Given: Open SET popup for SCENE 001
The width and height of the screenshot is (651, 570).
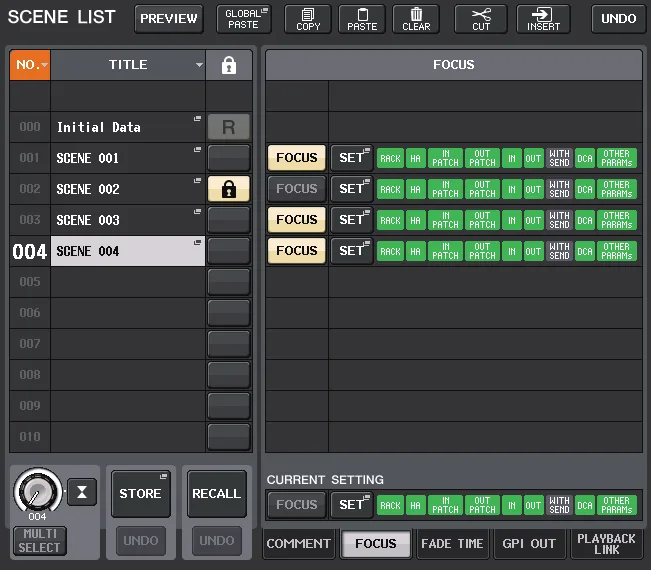Looking at the screenshot, I should [x=352, y=158].
